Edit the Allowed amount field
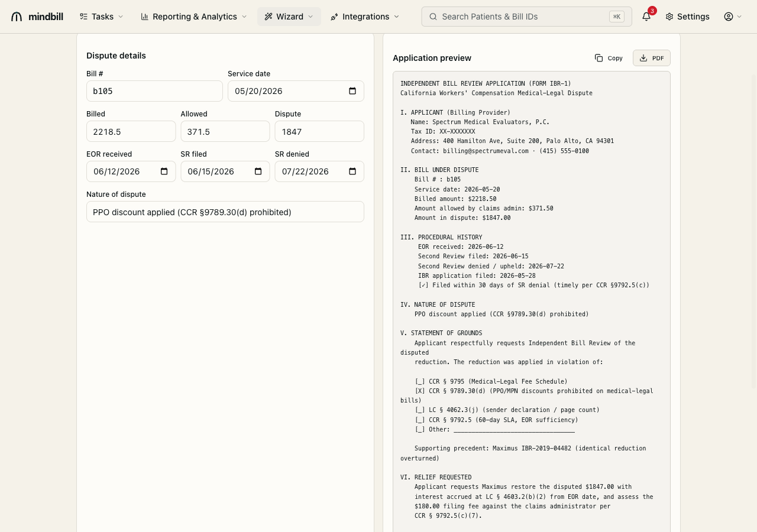The height and width of the screenshot is (532, 757). 225,131
